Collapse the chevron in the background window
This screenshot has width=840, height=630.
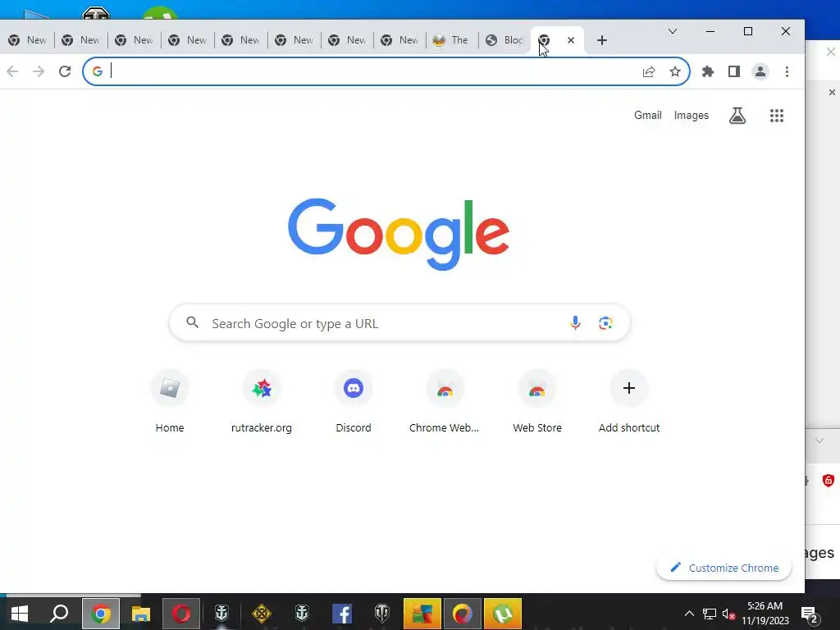click(819, 441)
